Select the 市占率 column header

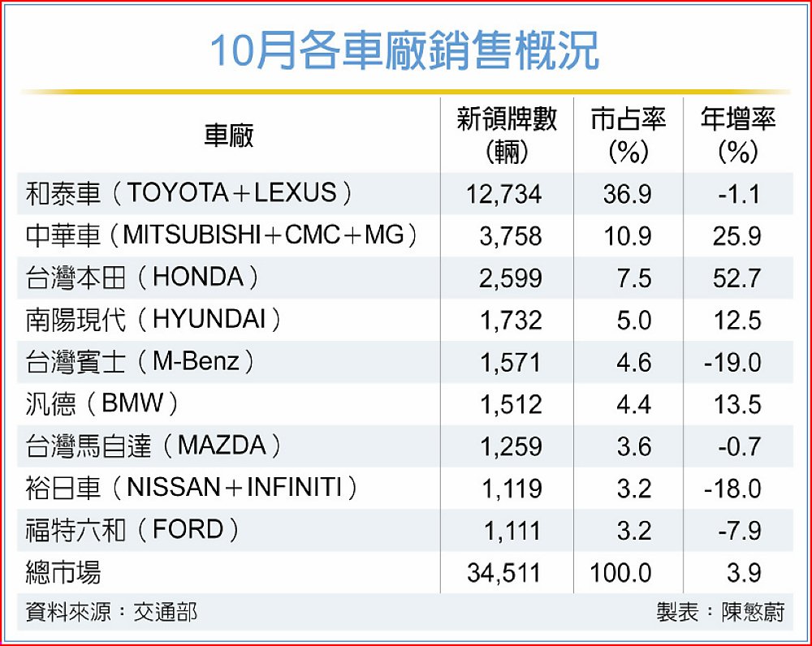[x=628, y=136]
